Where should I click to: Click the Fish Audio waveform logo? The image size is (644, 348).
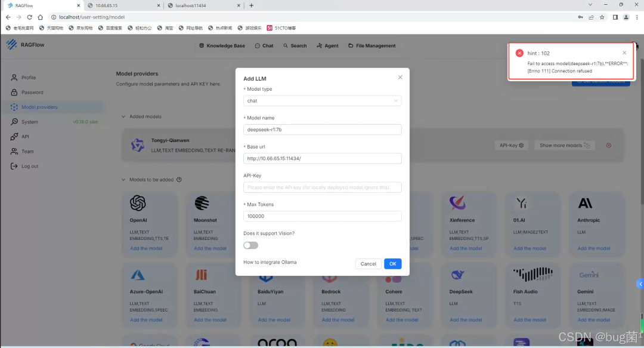click(x=532, y=275)
